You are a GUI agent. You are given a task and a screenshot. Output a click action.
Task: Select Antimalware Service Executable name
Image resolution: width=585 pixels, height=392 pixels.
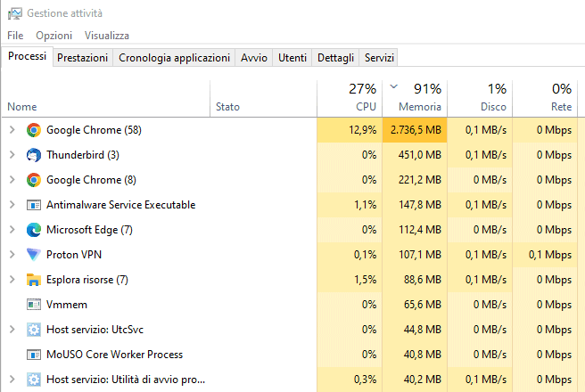121,205
